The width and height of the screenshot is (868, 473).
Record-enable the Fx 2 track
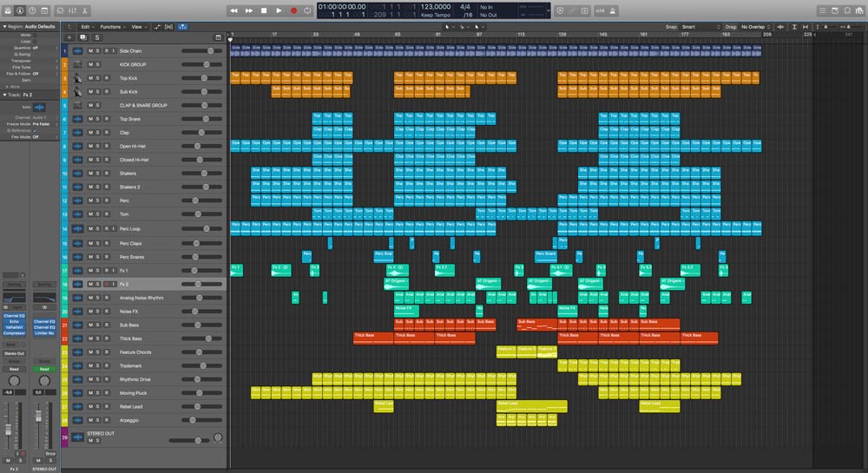(x=106, y=284)
